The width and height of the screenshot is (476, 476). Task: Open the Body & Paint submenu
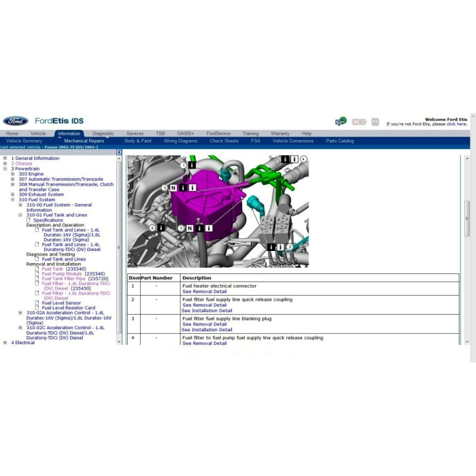click(138, 141)
